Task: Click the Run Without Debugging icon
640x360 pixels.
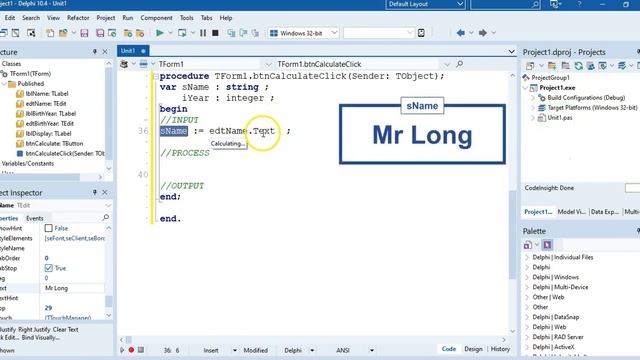Action: [x=182, y=33]
